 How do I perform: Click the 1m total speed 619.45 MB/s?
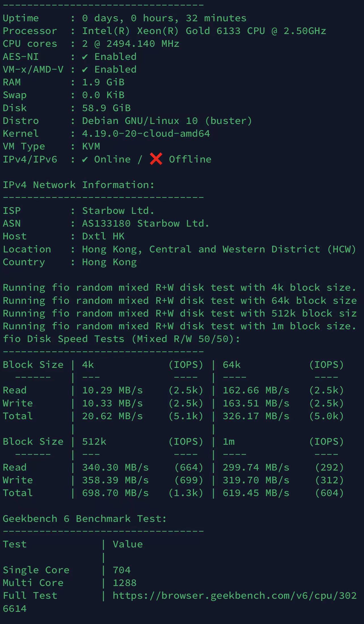(256, 493)
